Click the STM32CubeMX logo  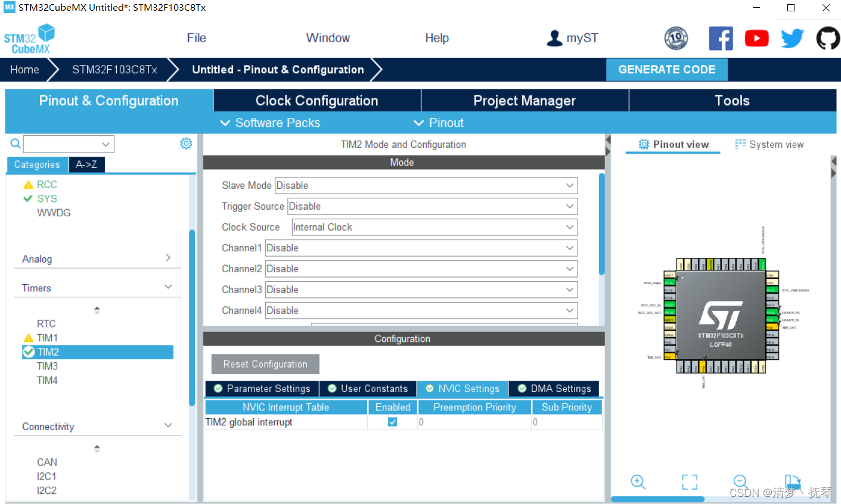point(29,39)
